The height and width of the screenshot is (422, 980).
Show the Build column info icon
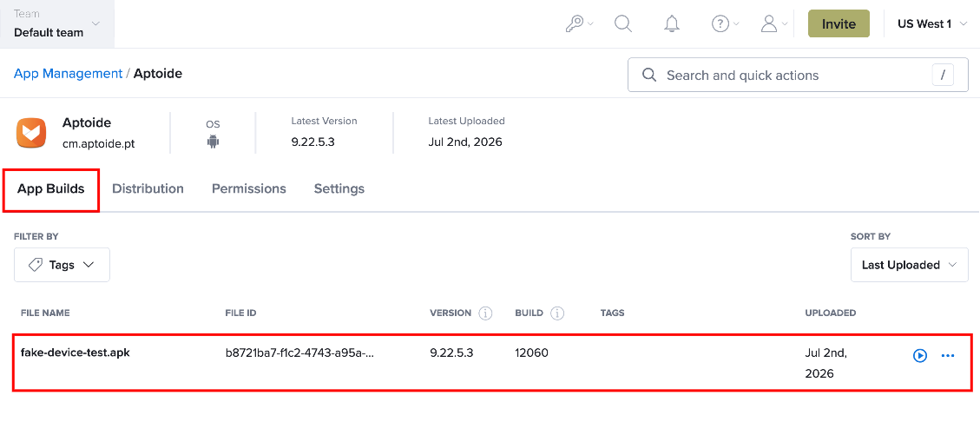point(557,313)
